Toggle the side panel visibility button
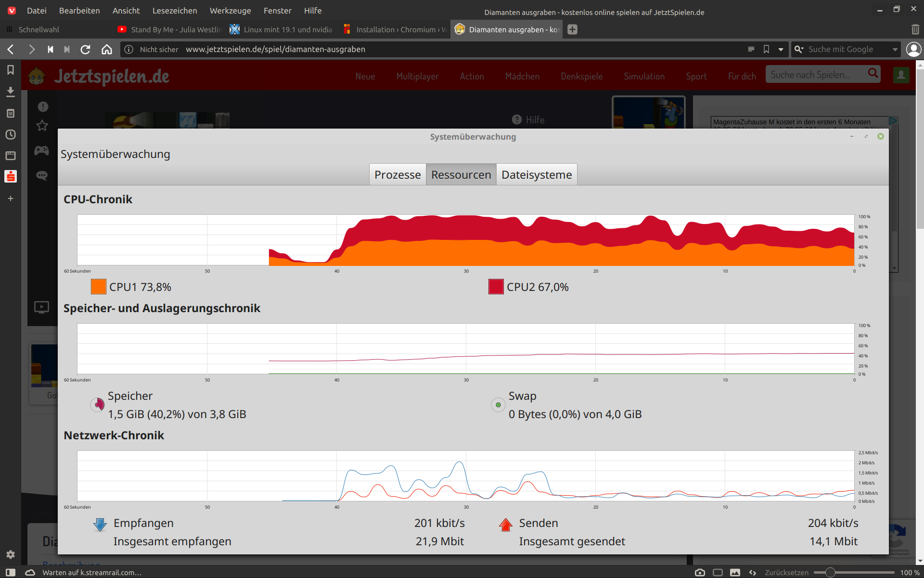The image size is (924, 578). tap(10, 572)
